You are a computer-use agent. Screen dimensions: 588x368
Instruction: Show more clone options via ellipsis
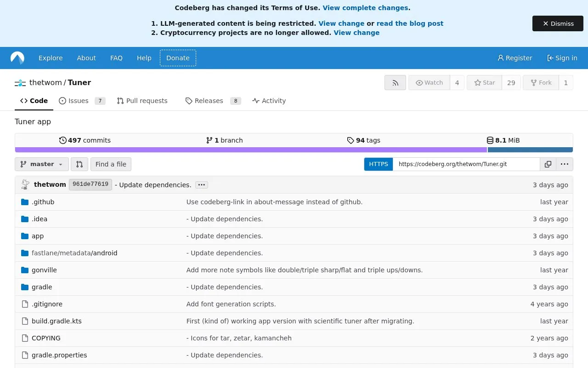[565, 164]
